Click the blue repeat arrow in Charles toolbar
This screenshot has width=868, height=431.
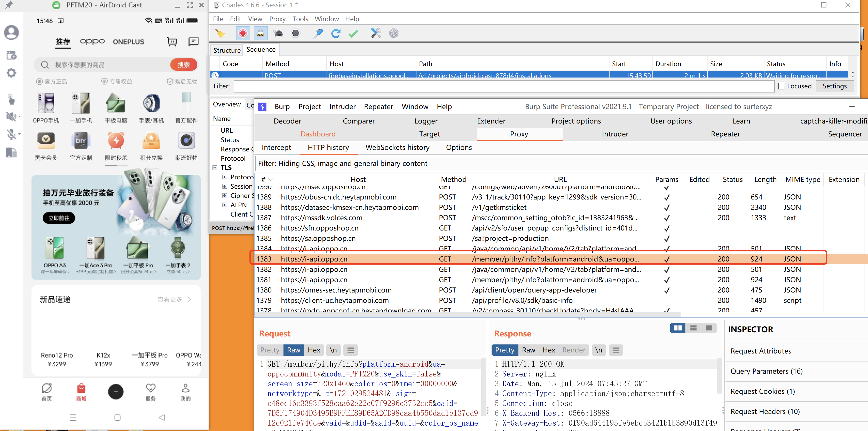click(336, 33)
